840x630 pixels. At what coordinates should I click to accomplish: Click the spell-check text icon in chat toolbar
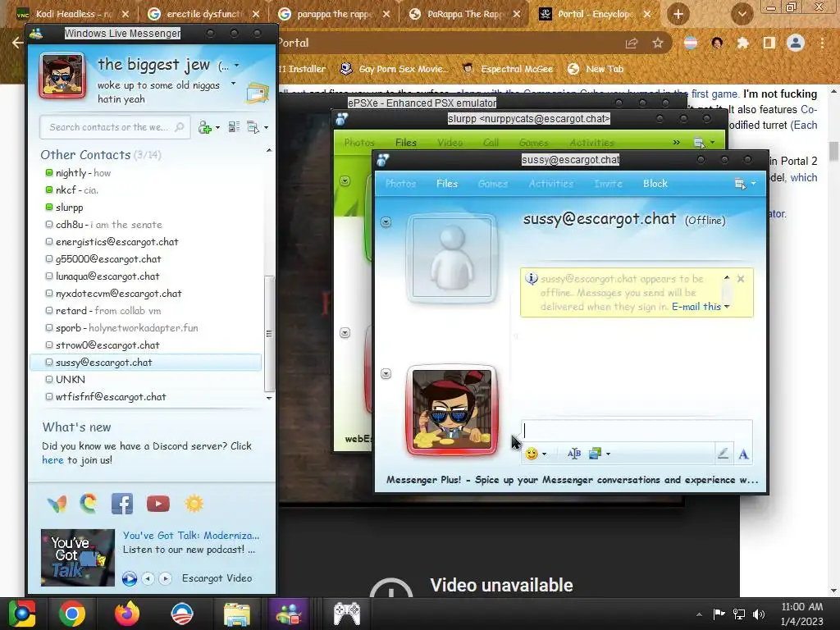coord(573,454)
